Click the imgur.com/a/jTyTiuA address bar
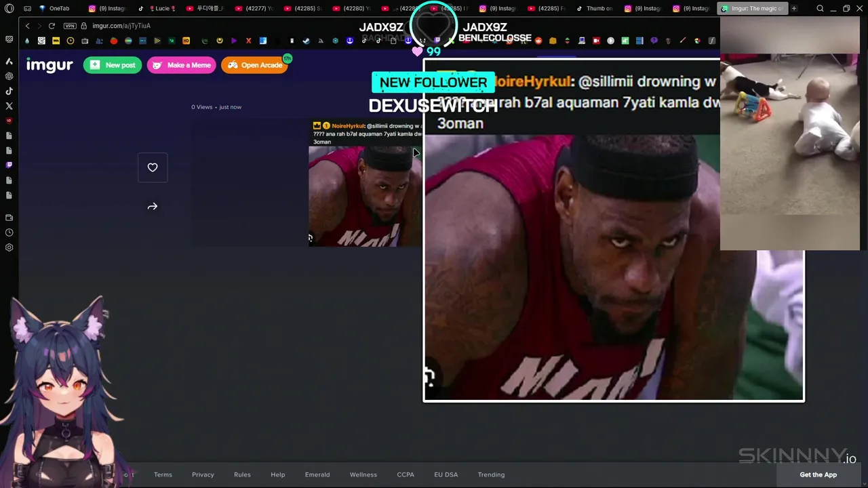Image resolution: width=868 pixels, height=488 pixels. tap(121, 26)
